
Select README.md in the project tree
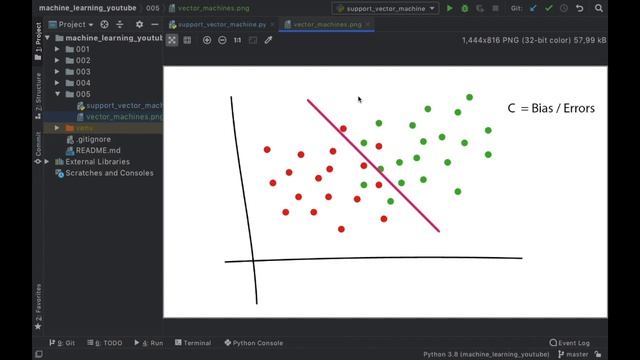(x=93, y=151)
